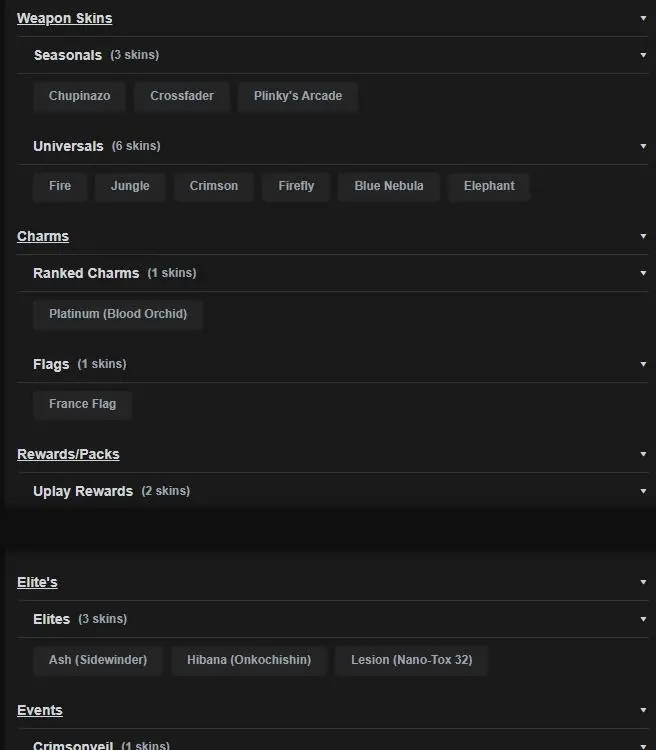Click the Hibana (Onkochishin) elite tag
The image size is (656, 750).
[249, 660]
